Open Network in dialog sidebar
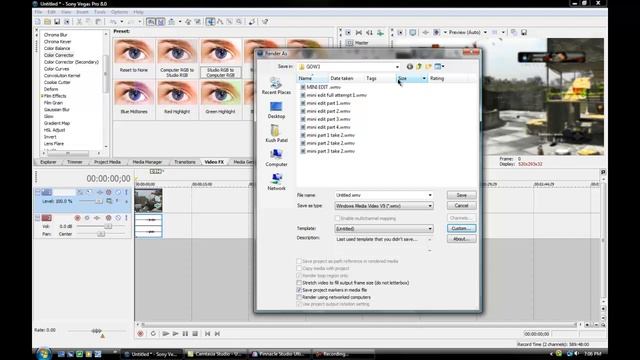This screenshot has height=360, width=640. [276, 182]
